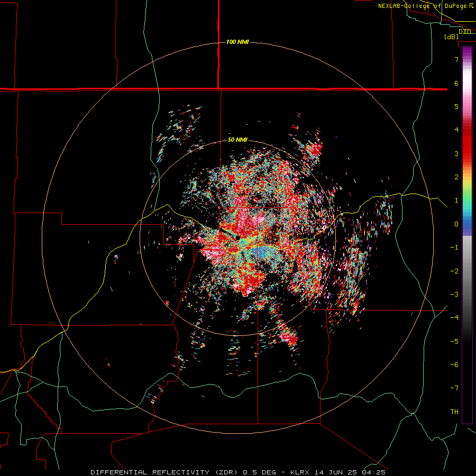
Task: Click the color scale value 3
Action: (x=456, y=153)
